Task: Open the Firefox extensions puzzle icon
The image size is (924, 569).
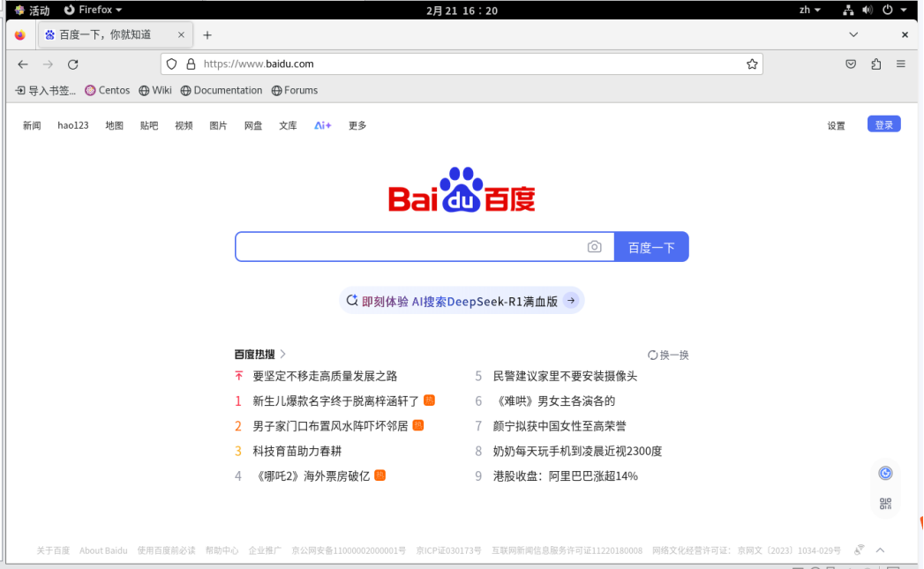Action: pyautogui.click(x=876, y=64)
